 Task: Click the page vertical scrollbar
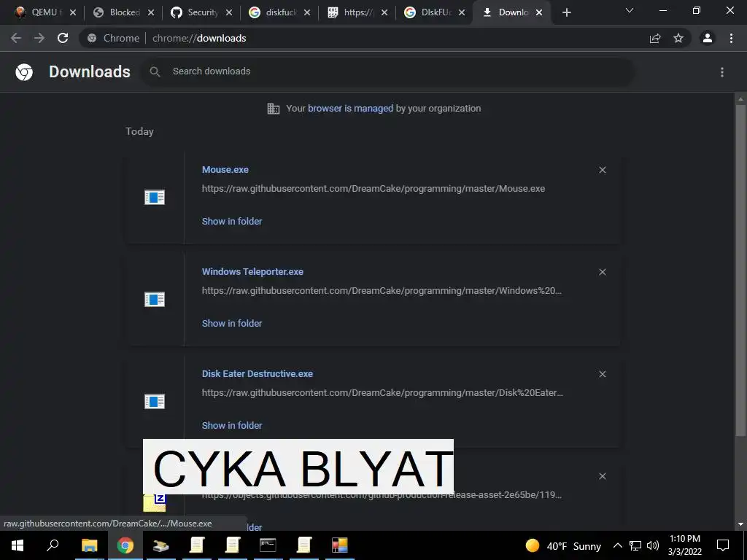(x=740, y=269)
